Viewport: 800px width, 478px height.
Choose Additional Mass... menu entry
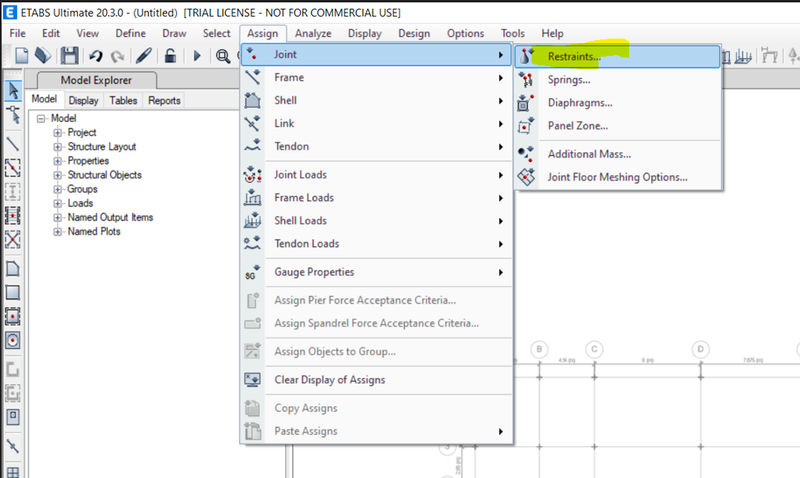click(x=618, y=154)
